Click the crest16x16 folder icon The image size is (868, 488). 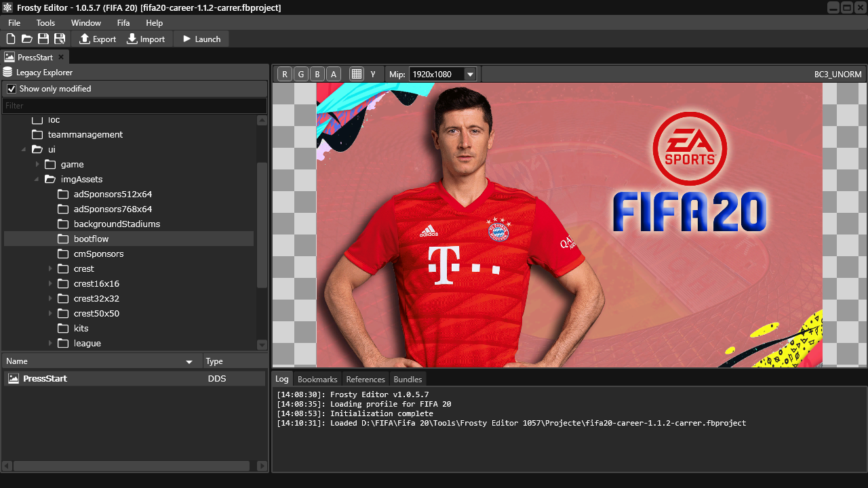point(63,283)
